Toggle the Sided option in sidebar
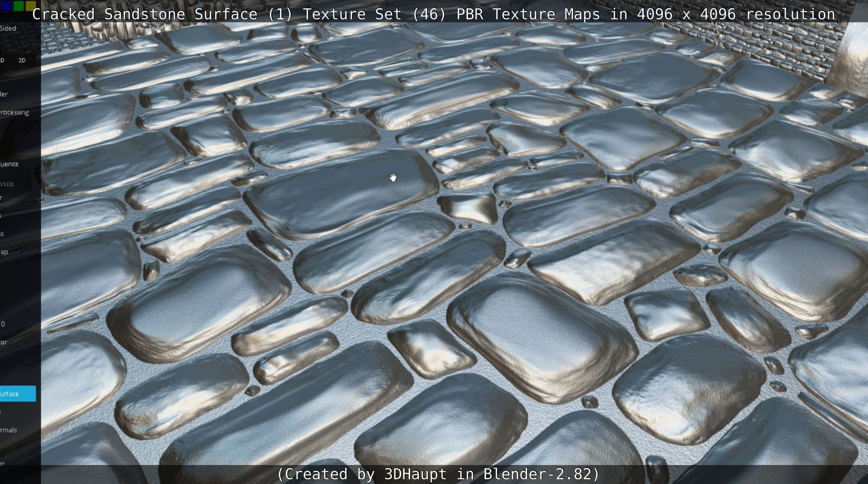The width and height of the screenshot is (868, 484). pyautogui.click(x=8, y=28)
